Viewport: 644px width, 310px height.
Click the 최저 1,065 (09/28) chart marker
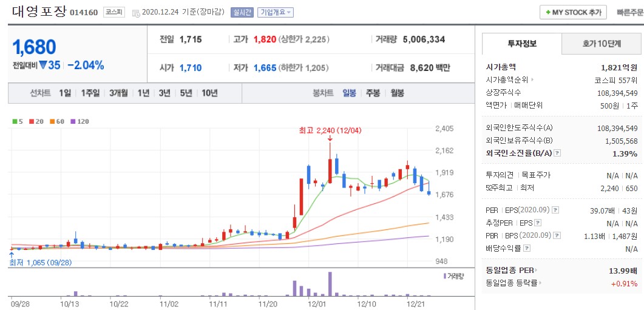[40, 263]
